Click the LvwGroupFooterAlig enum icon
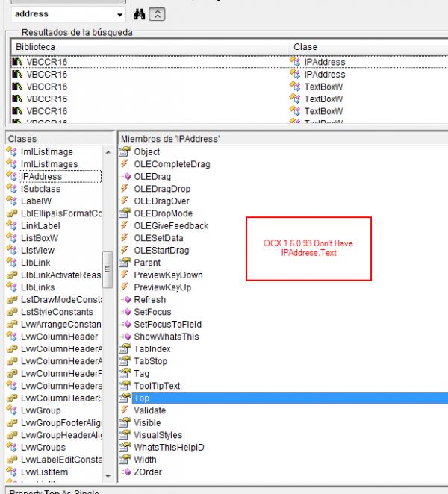 (12, 423)
